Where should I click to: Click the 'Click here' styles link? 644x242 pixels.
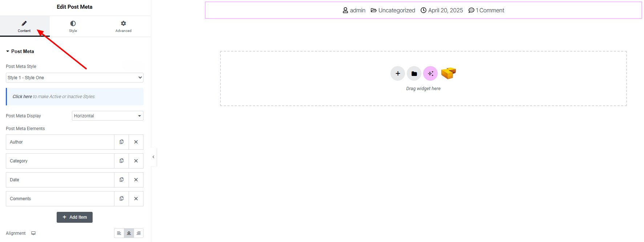coord(22,97)
